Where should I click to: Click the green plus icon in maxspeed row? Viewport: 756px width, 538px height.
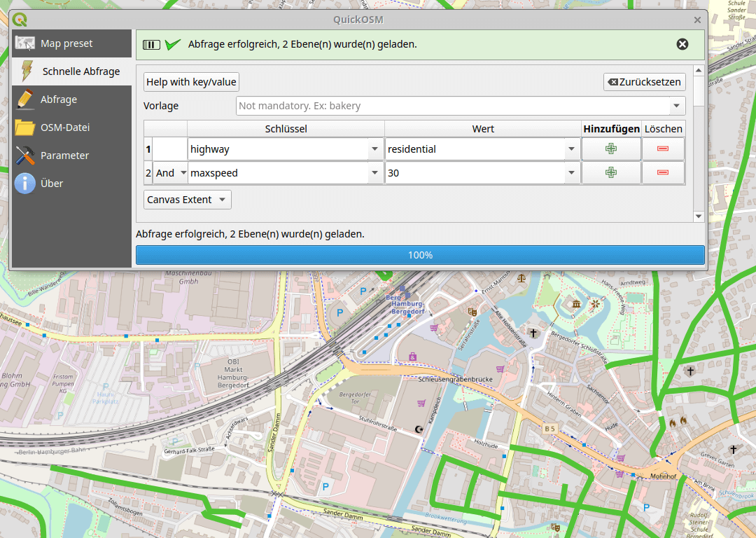pos(611,173)
